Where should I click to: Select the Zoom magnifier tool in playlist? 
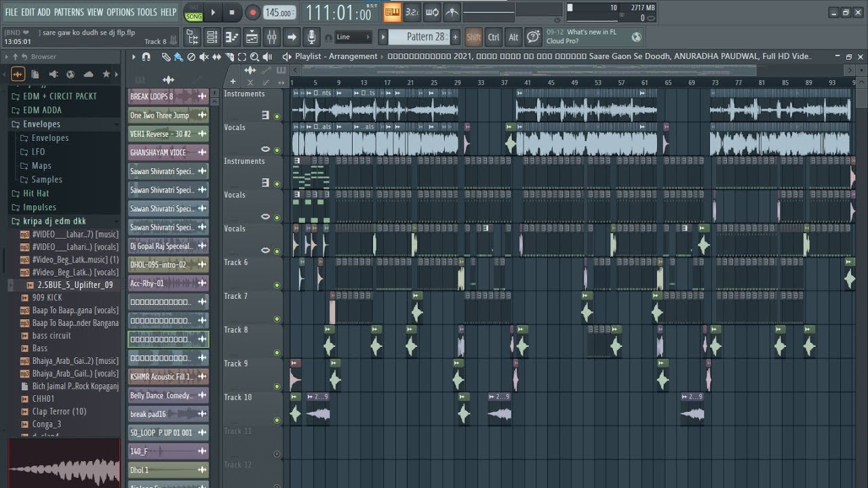[255, 57]
